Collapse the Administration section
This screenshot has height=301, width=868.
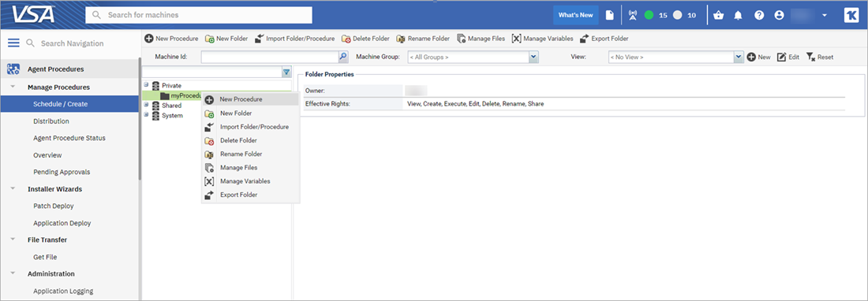click(x=13, y=273)
